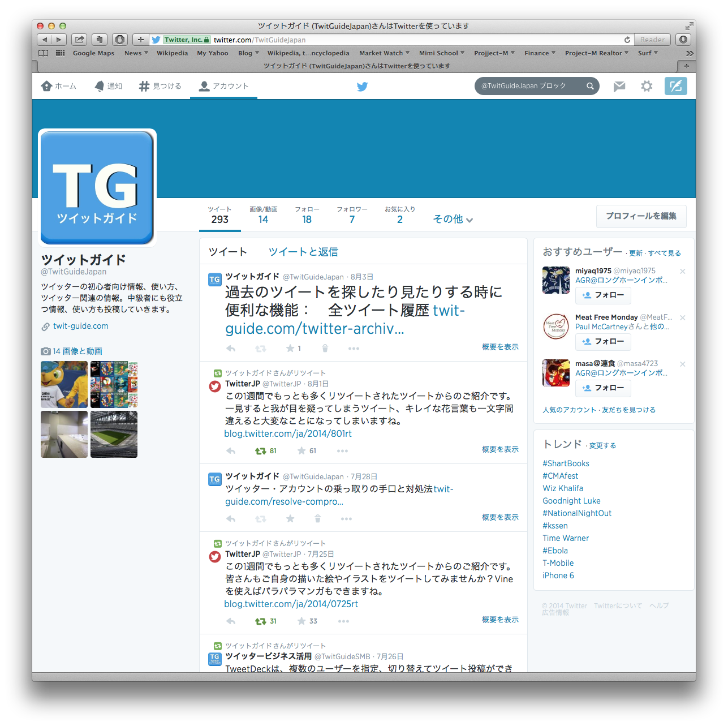
Task: Favorite star showing 33 favorites
Action: (301, 621)
